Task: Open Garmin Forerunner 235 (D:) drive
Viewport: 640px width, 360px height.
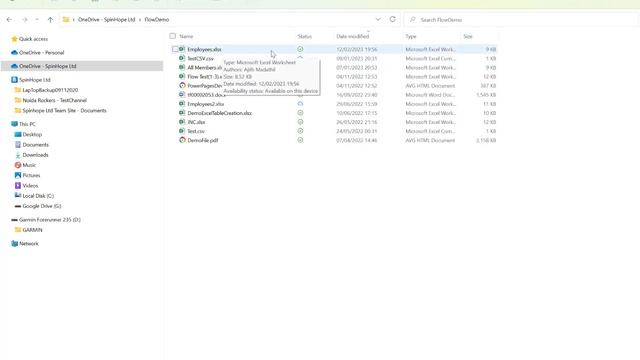Action: (50, 220)
